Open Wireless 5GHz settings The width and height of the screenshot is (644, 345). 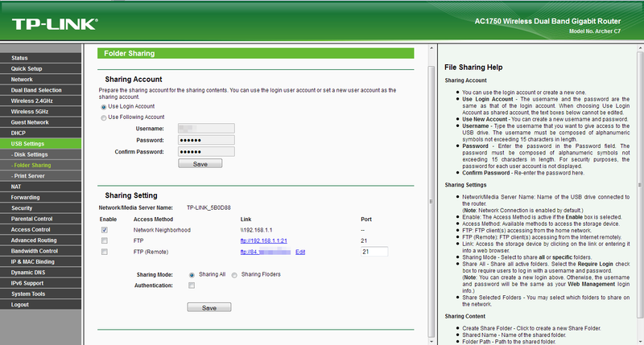41,111
